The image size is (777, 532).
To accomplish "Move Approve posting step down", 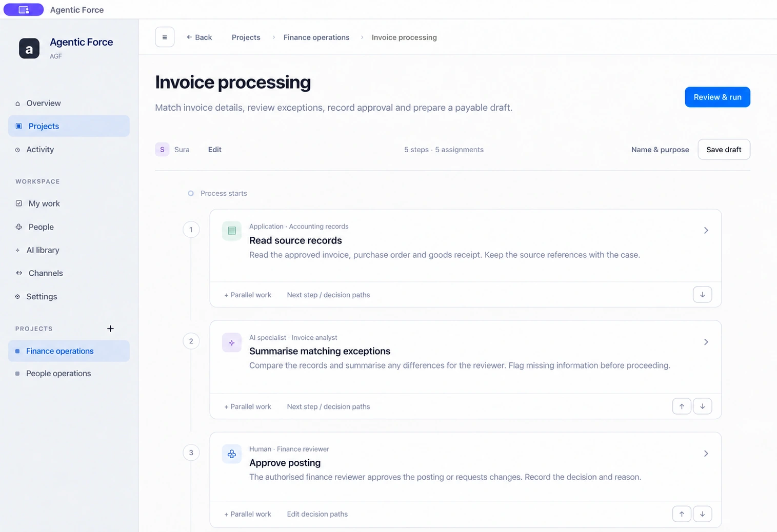I will [x=703, y=514].
